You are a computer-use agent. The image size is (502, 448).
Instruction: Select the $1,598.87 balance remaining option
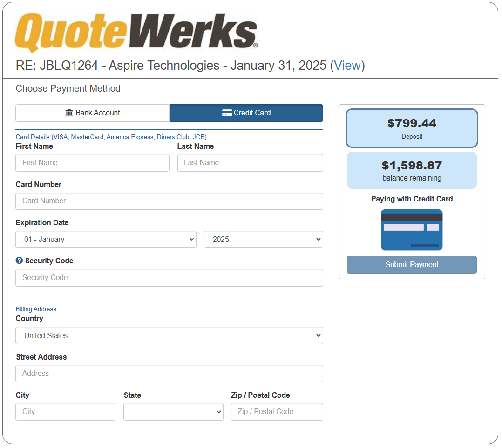tap(412, 170)
